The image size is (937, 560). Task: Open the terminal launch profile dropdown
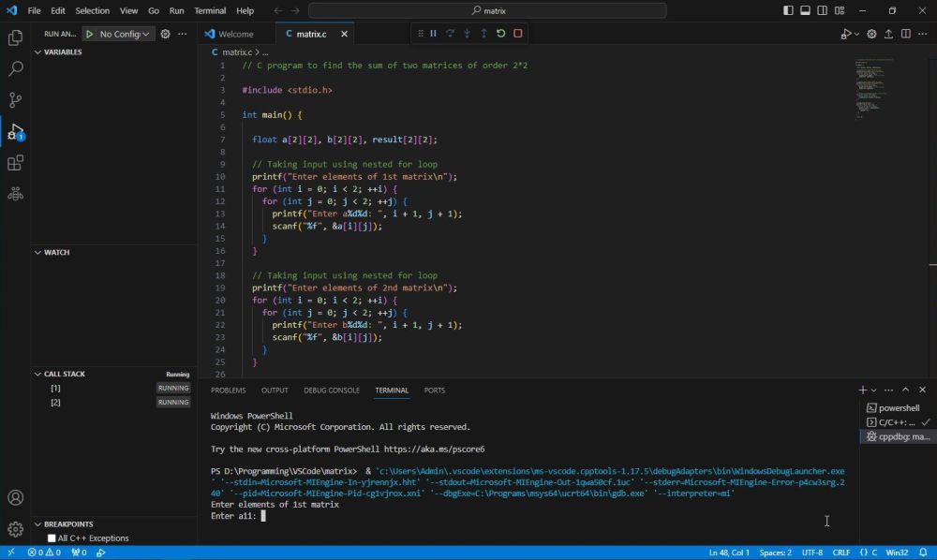873,390
